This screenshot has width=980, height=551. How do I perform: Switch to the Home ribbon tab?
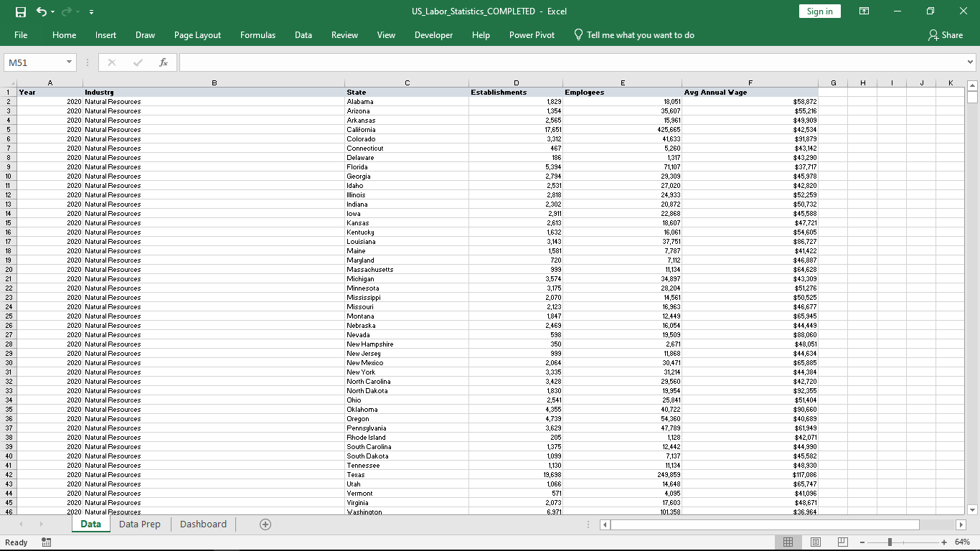(x=65, y=35)
